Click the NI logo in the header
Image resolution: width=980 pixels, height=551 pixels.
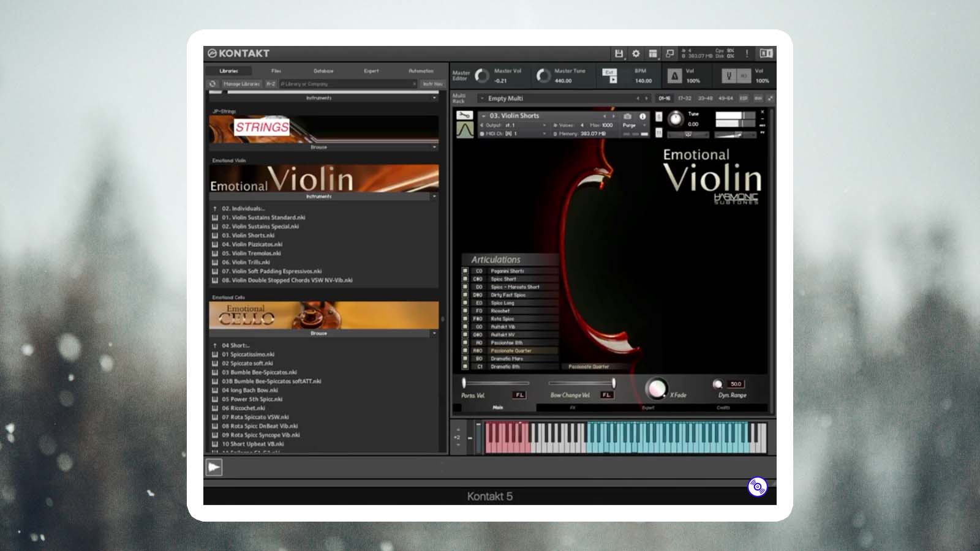click(766, 53)
